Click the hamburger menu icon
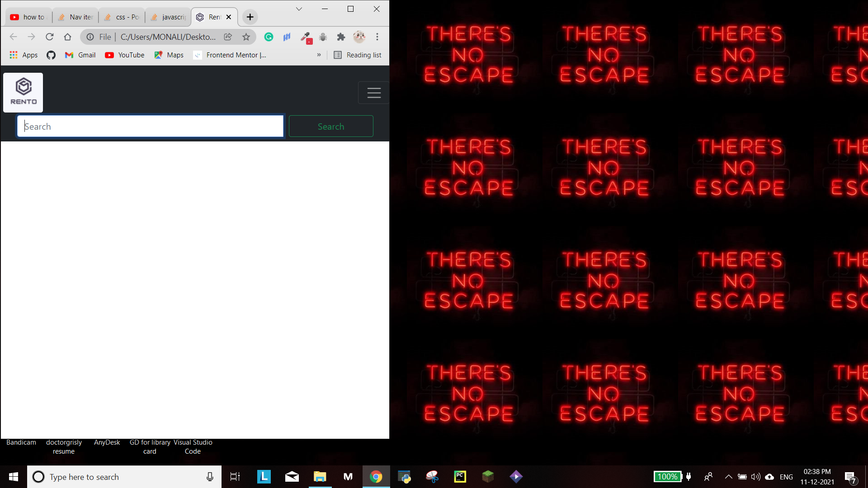This screenshot has height=488, width=868. coord(374,93)
